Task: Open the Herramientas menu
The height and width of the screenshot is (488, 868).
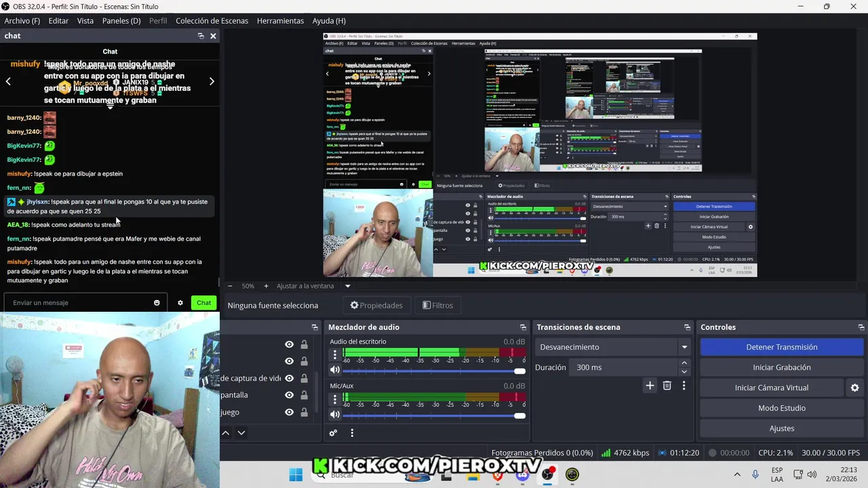Action: tap(280, 20)
